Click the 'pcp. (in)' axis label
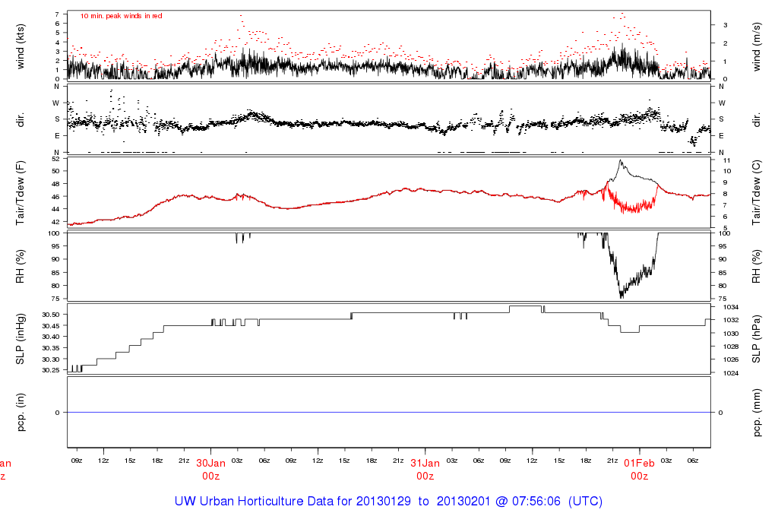 coord(21,413)
